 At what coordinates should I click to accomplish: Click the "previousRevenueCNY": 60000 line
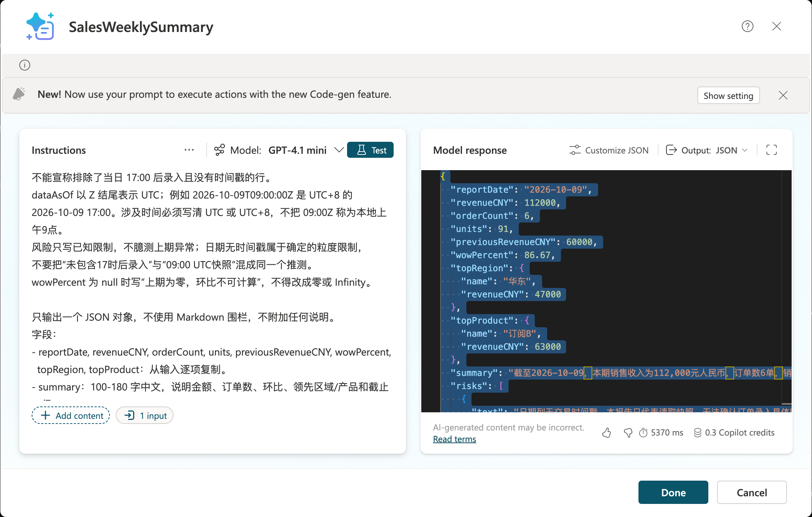click(x=524, y=242)
